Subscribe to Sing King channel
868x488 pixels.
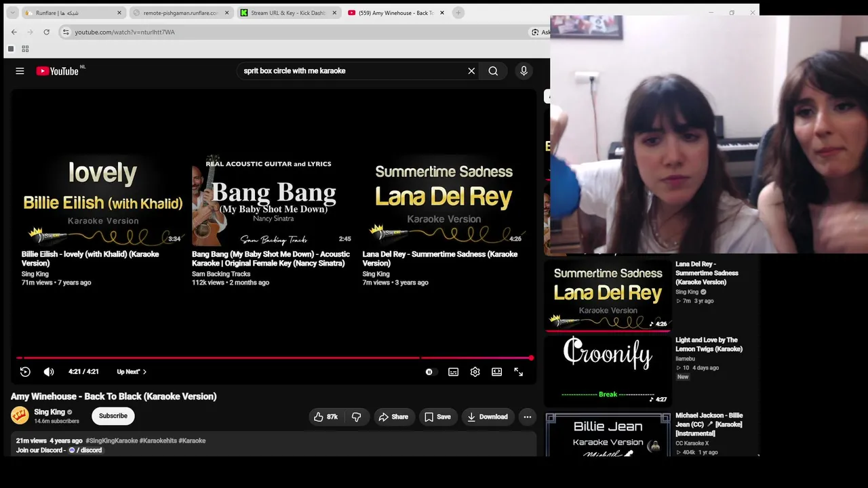(x=113, y=416)
